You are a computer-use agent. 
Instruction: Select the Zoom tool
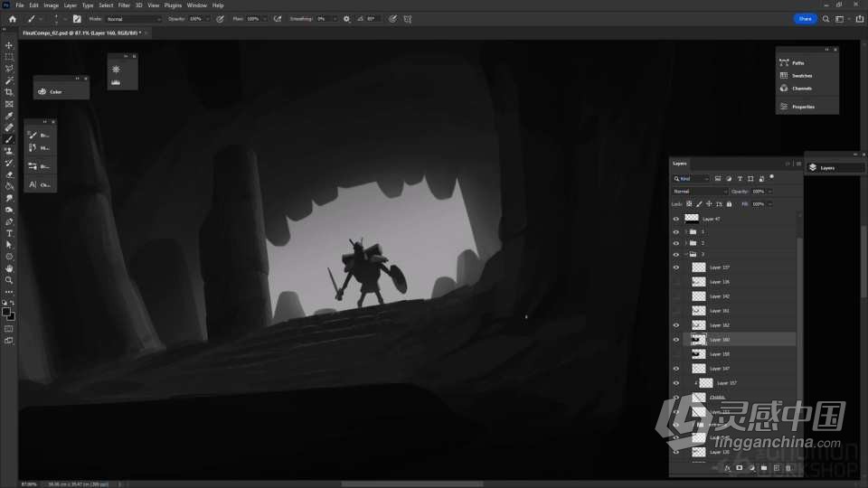click(9, 280)
